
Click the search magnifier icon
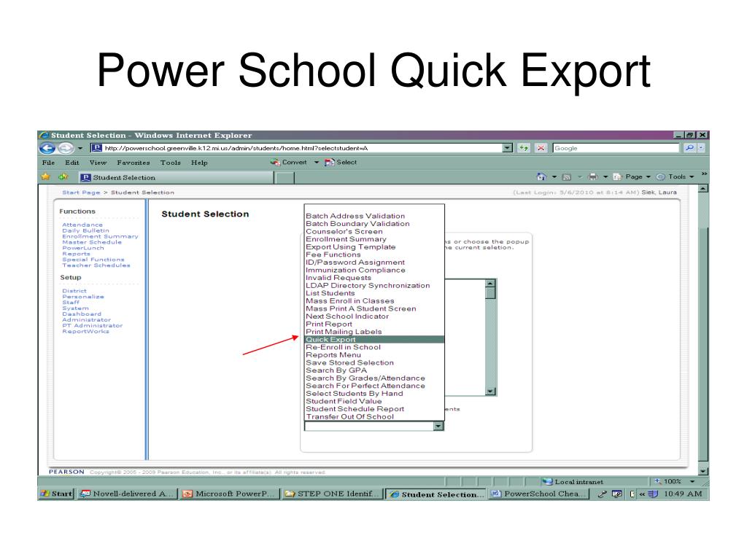point(689,148)
